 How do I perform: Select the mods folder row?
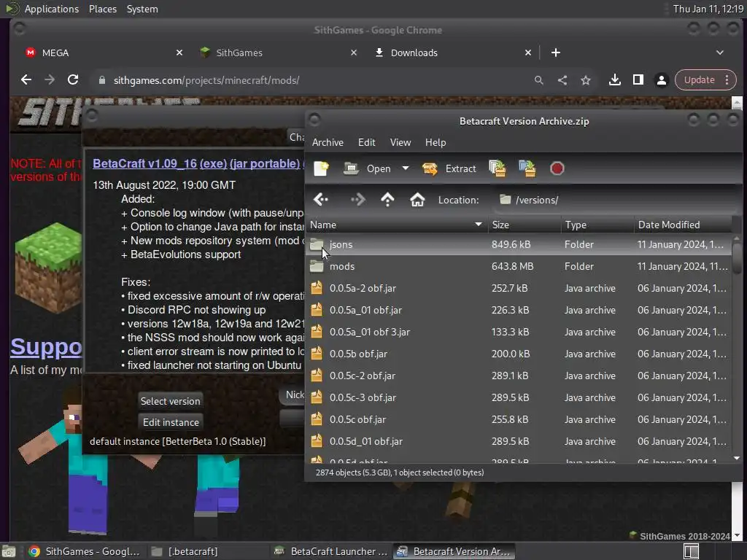[519, 266]
